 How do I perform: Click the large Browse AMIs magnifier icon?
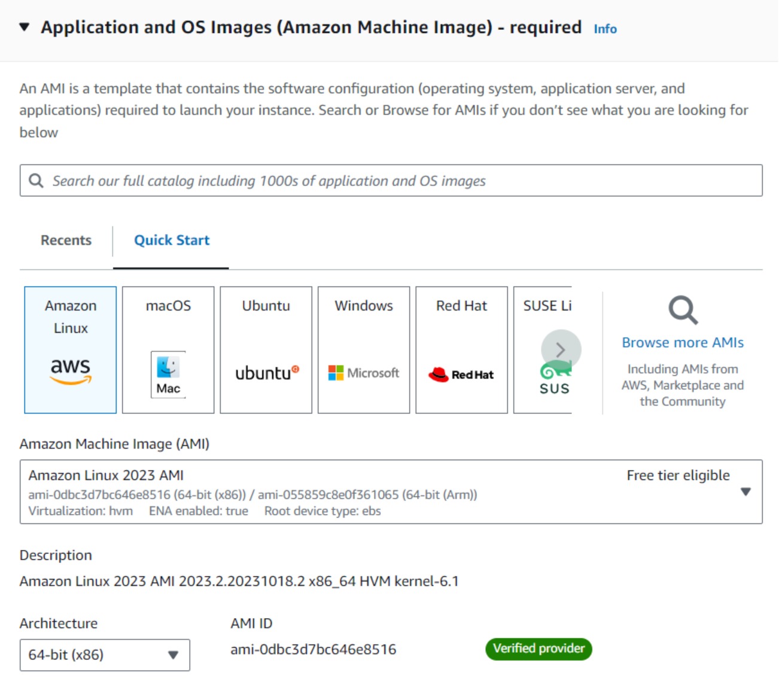(x=683, y=310)
